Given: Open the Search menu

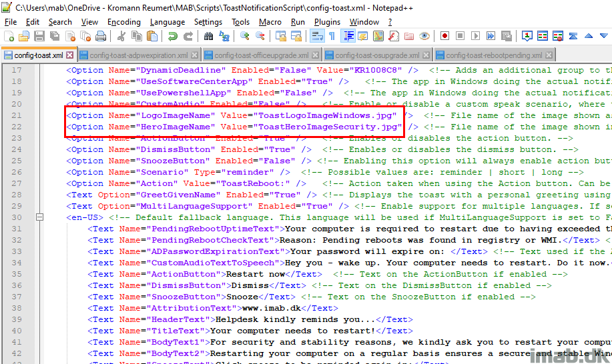Looking at the screenshot, I should click(60, 22).
